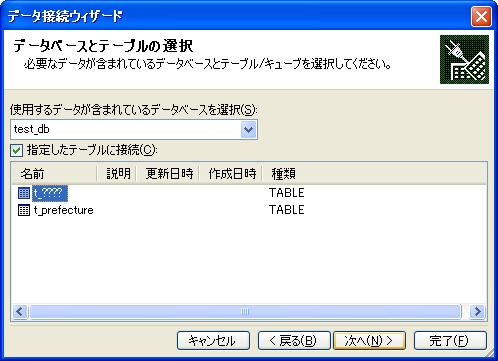Click the test_db combo box field

[134, 129]
